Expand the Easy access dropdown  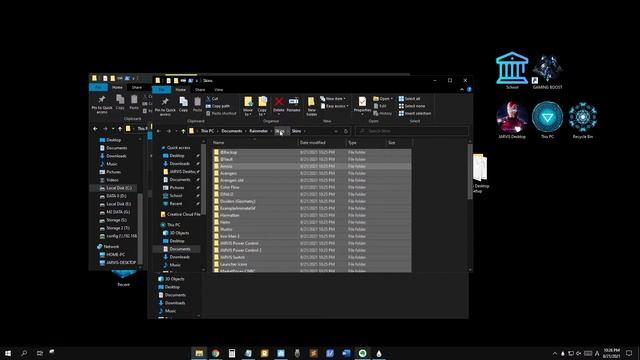[x=335, y=106]
